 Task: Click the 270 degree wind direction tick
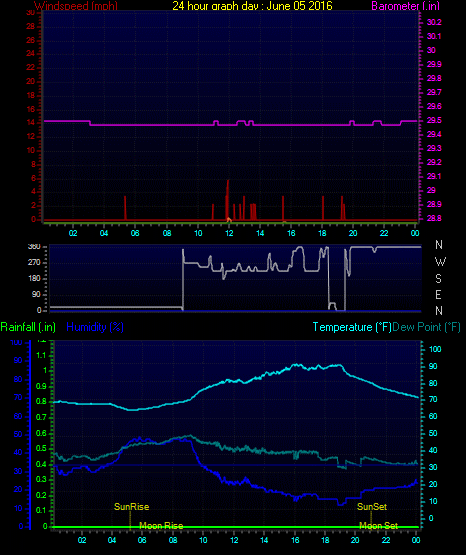34,263
